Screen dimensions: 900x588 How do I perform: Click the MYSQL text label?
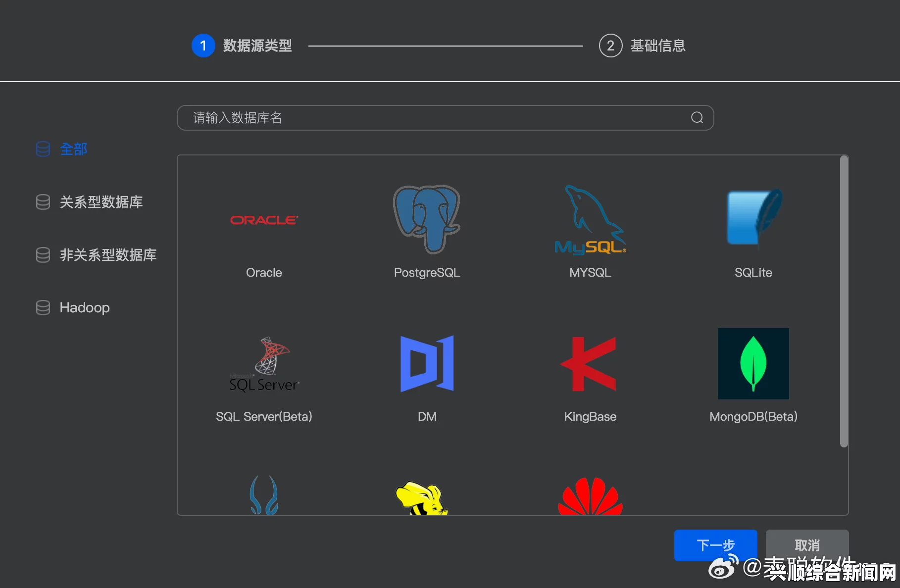(590, 272)
